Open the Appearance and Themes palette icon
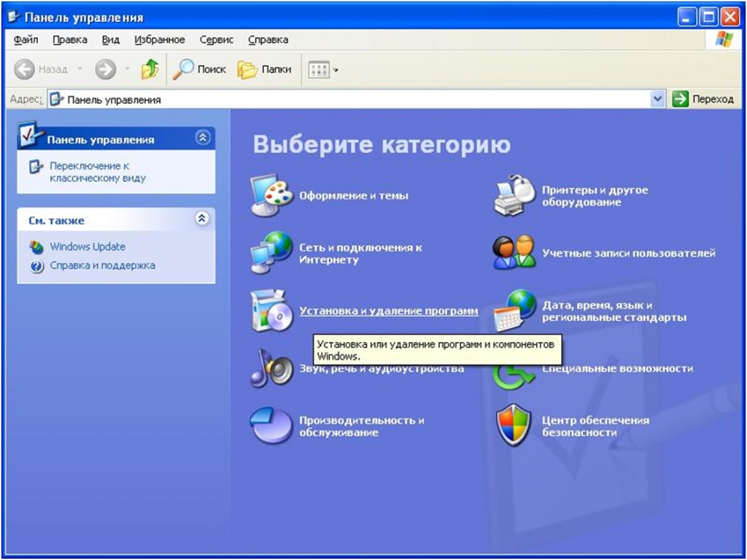 coord(271,195)
